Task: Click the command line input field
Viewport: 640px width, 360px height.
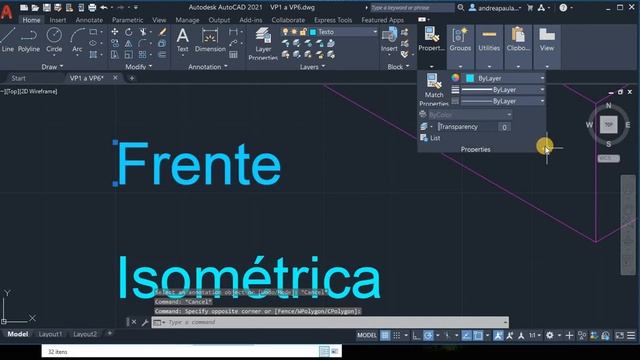Action: 330,322
